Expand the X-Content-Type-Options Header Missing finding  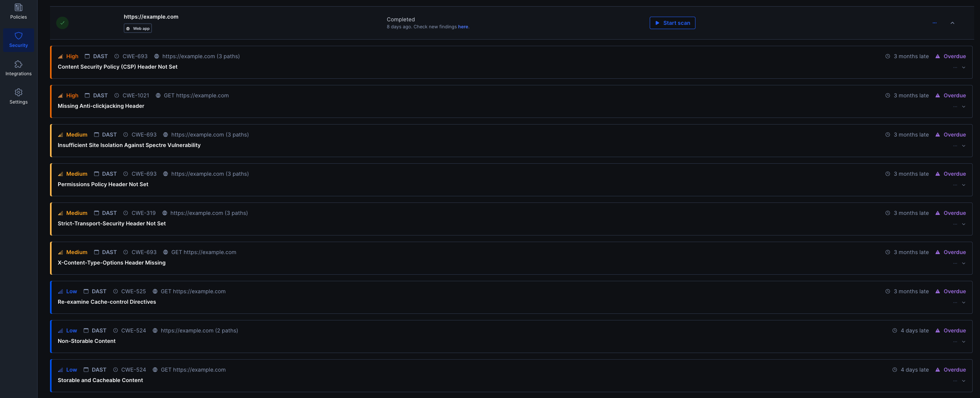(x=963, y=263)
